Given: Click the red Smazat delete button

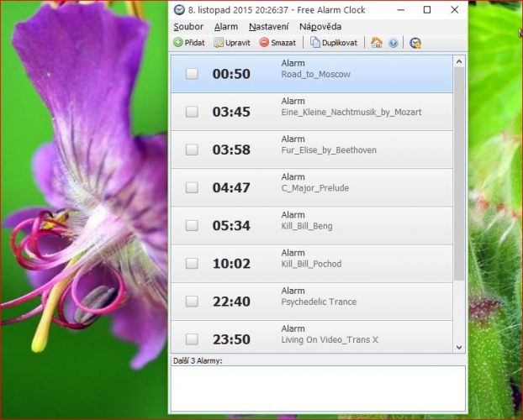Looking at the screenshot, I should (x=277, y=43).
